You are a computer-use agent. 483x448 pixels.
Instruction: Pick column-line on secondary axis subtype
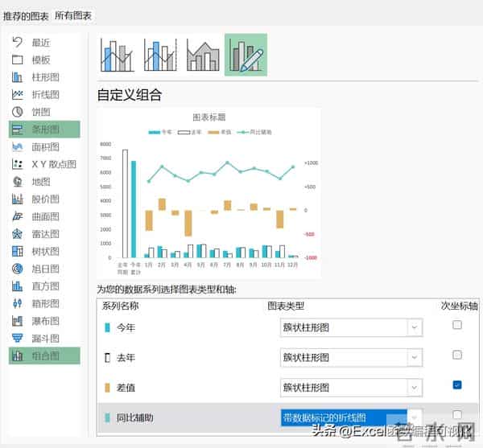[x=160, y=55]
